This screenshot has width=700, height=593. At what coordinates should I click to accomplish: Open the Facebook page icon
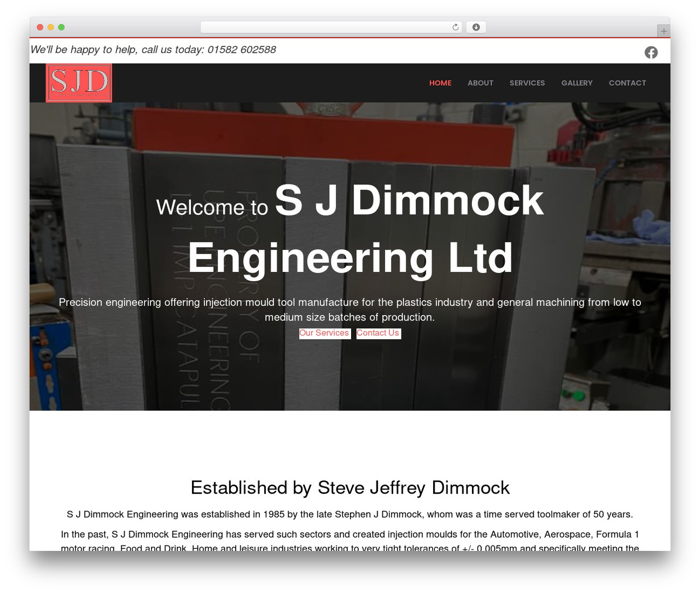tap(651, 52)
